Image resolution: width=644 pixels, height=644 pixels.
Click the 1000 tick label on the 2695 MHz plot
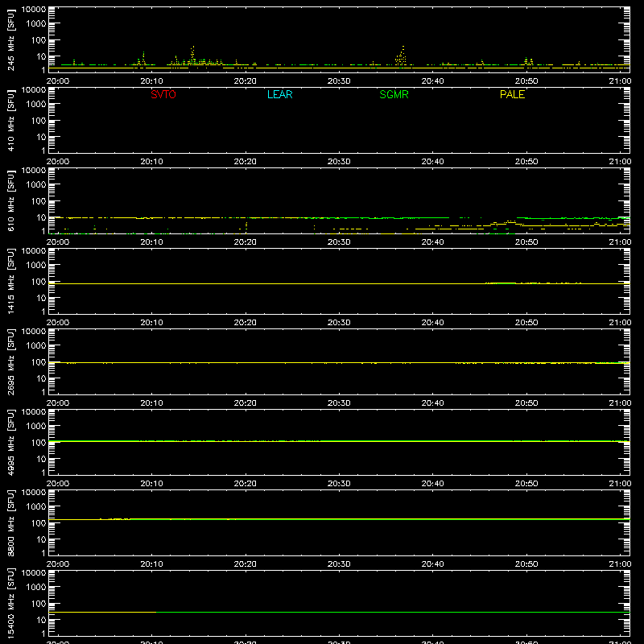pyautogui.click(x=36, y=346)
